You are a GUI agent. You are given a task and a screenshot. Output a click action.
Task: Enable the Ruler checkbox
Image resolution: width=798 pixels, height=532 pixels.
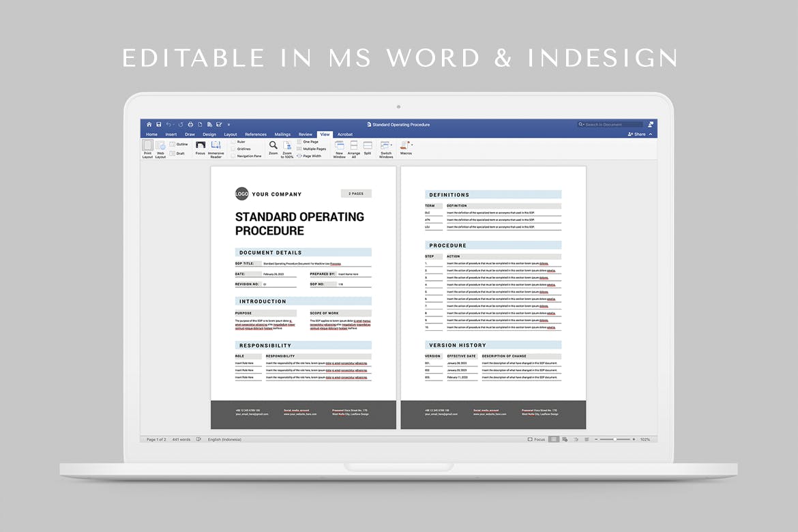(233, 142)
